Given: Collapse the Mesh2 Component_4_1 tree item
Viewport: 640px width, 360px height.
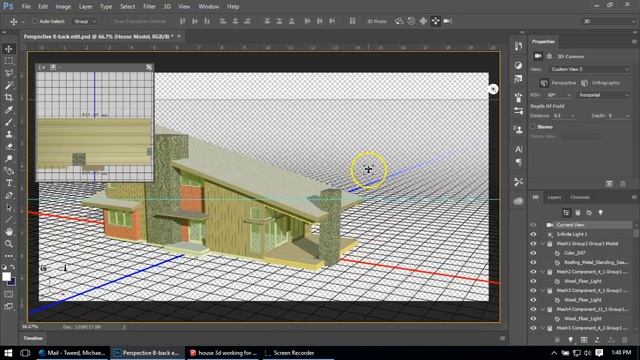Looking at the screenshot, I should [x=543, y=272].
